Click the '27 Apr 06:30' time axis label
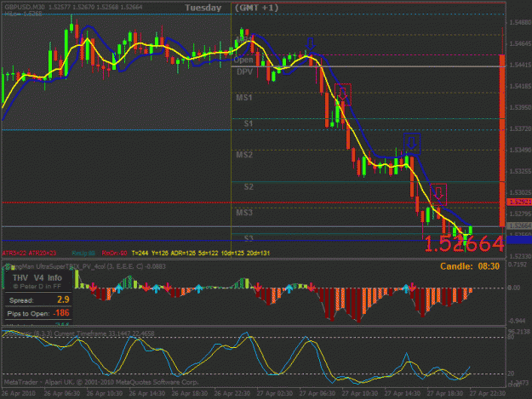 [x=317, y=394]
